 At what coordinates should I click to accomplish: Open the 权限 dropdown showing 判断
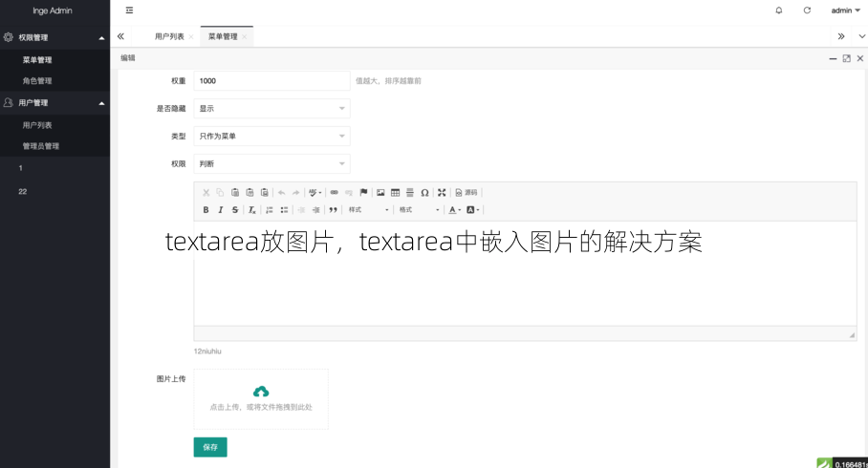[x=271, y=163]
